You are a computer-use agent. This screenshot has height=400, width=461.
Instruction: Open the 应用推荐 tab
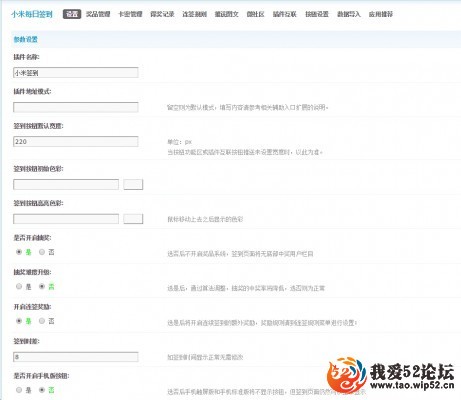coord(381,14)
